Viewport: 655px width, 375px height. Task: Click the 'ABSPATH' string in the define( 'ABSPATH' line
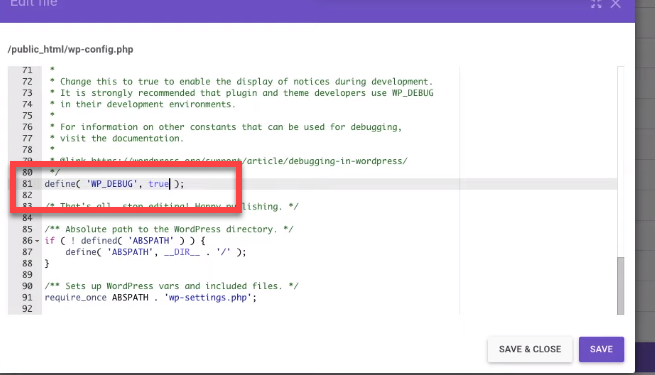click(130, 252)
